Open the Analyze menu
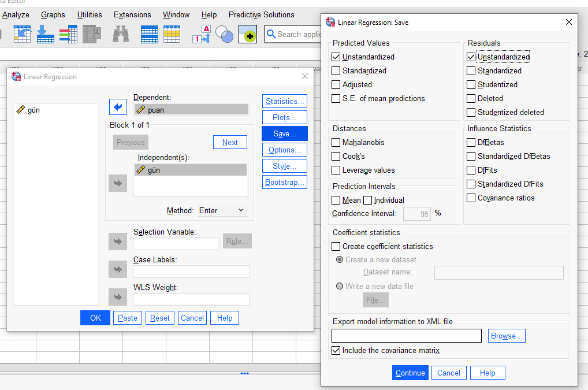The width and height of the screenshot is (588, 390). (x=16, y=14)
